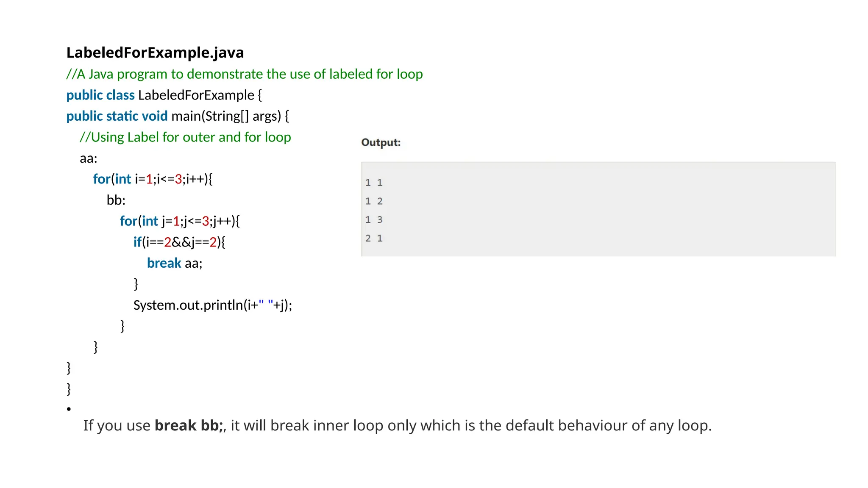Click the Using Label for outer comment
This screenshot has height=488, width=868.
(185, 137)
